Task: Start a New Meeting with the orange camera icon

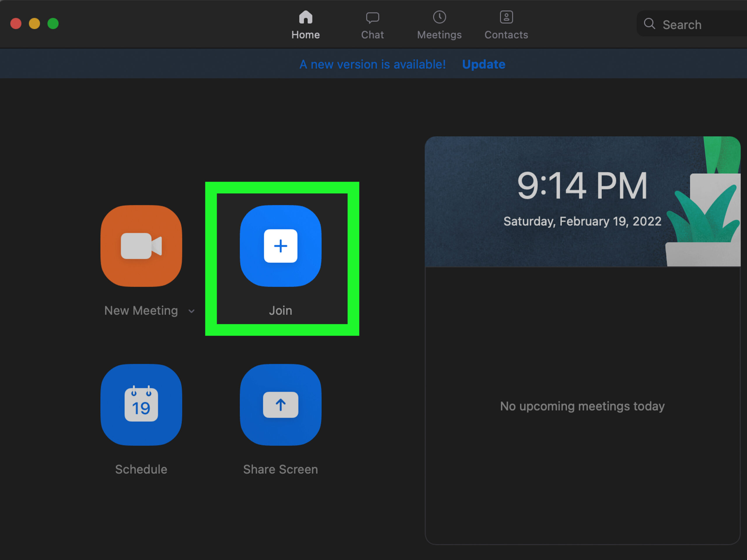Action: [141, 246]
